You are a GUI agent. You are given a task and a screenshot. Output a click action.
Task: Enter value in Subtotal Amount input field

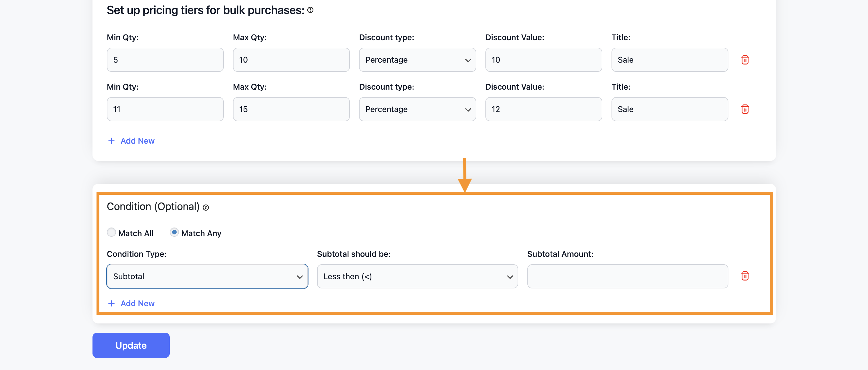(x=628, y=276)
